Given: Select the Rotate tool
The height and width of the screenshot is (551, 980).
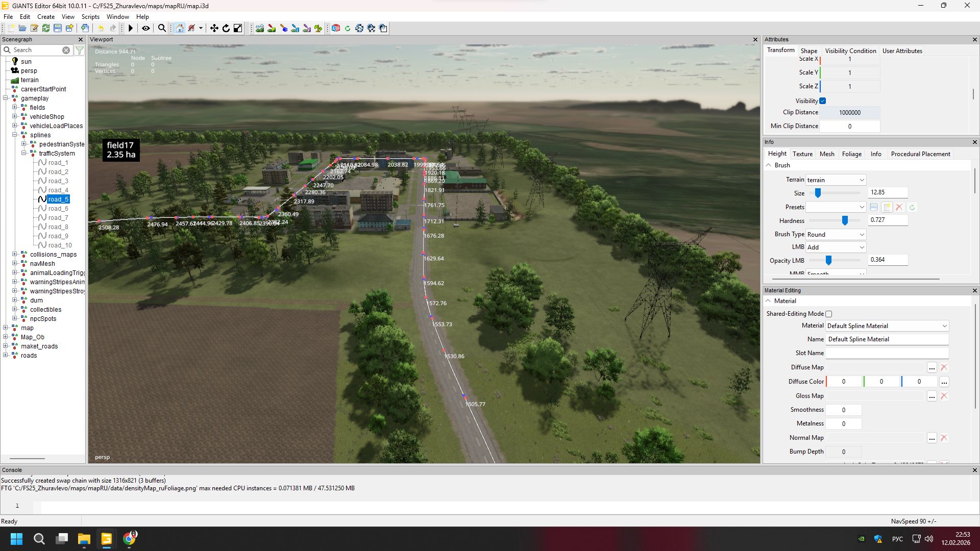Looking at the screenshot, I should [x=226, y=28].
